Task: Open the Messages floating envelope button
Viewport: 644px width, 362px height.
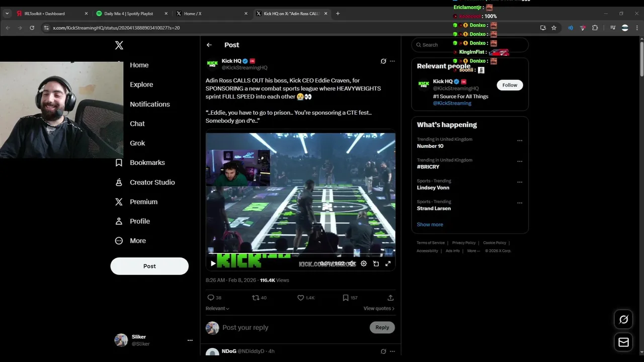Action: (623, 342)
